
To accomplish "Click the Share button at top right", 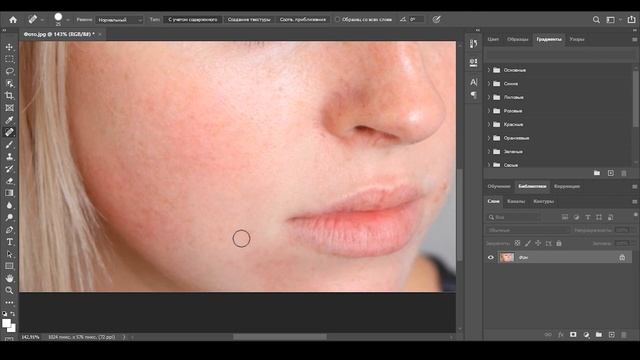I will [x=631, y=20].
